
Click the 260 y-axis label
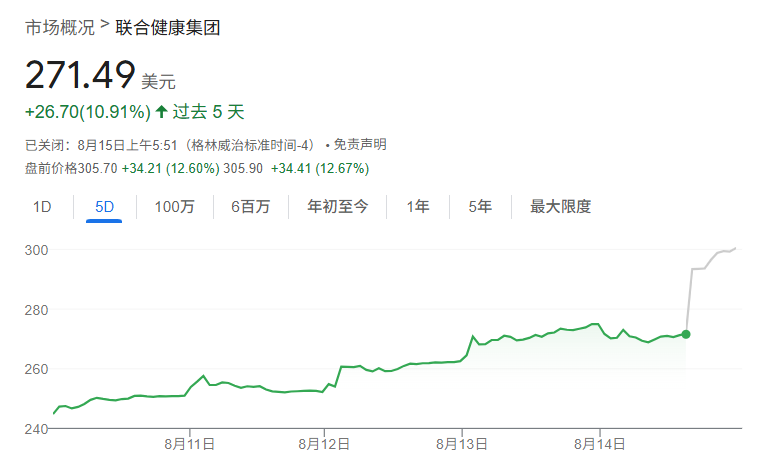click(36, 369)
